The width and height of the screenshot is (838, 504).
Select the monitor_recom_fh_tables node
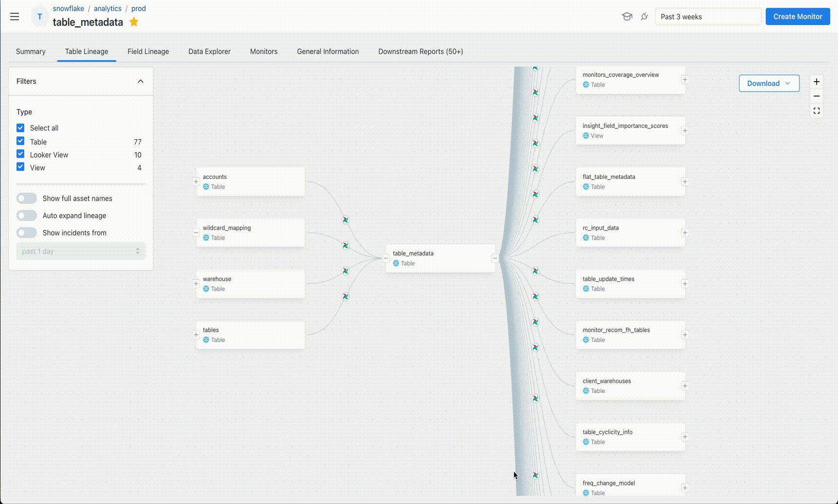pos(631,335)
